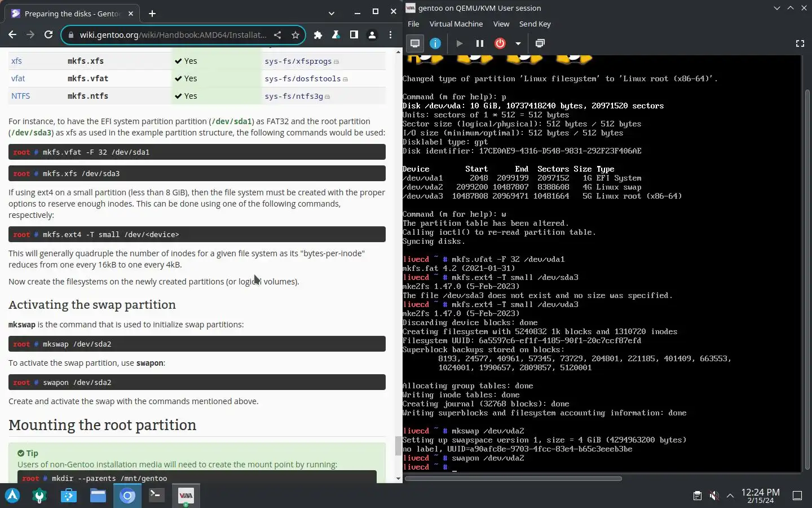The height and width of the screenshot is (508, 812).
Task: Go forward in Chrome browser
Action: click(30, 34)
